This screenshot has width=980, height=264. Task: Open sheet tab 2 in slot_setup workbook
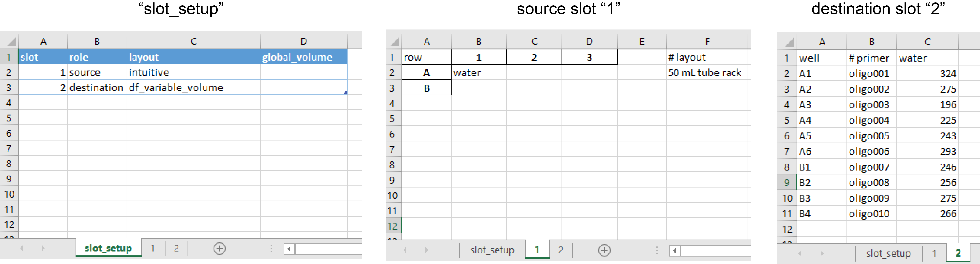point(176,249)
